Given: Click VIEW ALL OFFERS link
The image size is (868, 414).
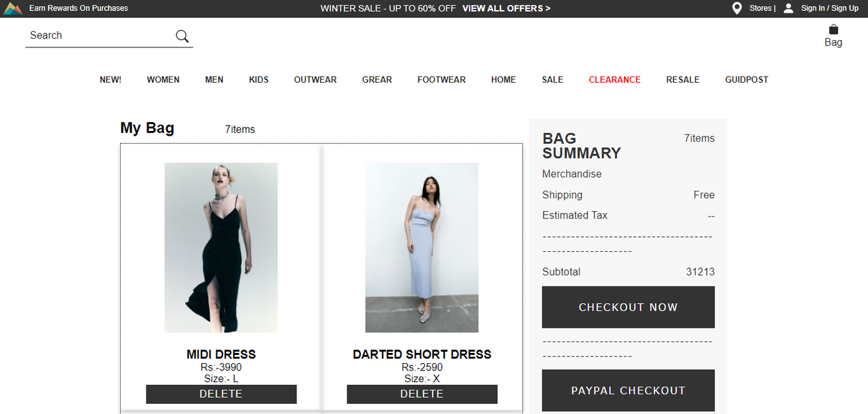Looking at the screenshot, I should click(x=507, y=8).
